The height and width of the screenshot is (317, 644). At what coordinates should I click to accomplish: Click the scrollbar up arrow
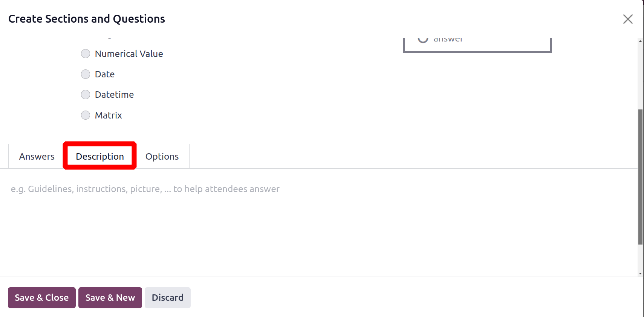pyautogui.click(x=641, y=41)
